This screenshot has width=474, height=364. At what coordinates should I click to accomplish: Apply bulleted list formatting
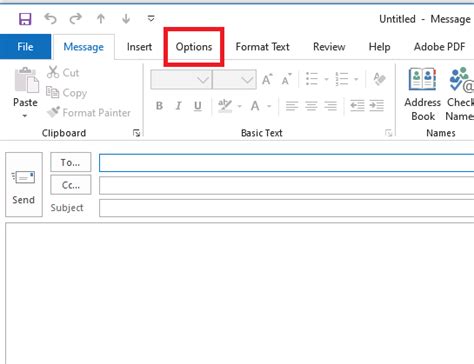point(312,79)
